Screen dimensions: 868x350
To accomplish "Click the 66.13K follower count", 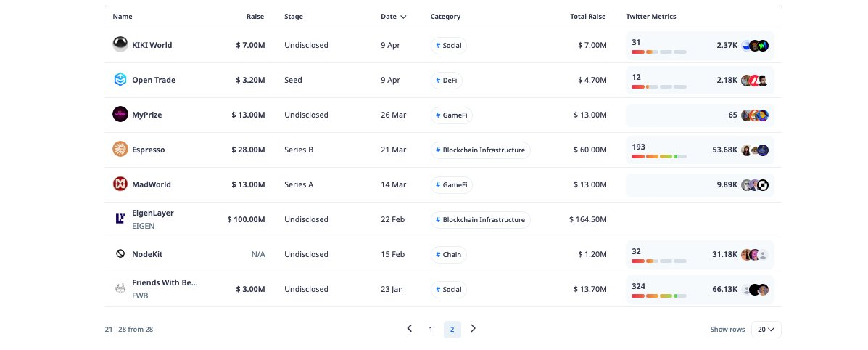I will click(x=724, y=289).
